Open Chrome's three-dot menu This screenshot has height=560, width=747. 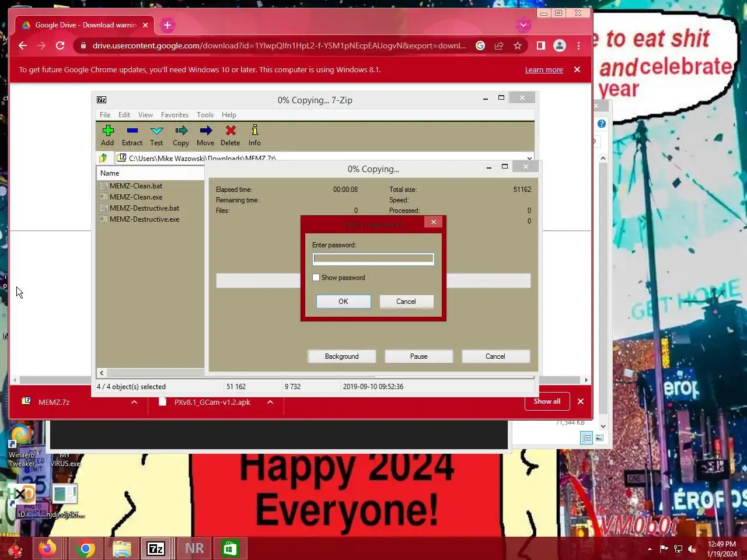(x=578, y=45)
